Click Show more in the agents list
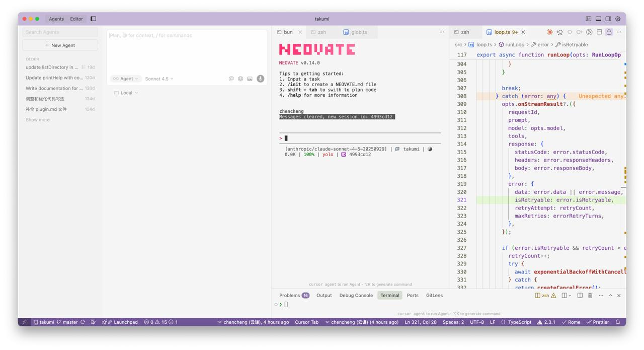This screenshot has height=350, width=644. coord(38,120)
